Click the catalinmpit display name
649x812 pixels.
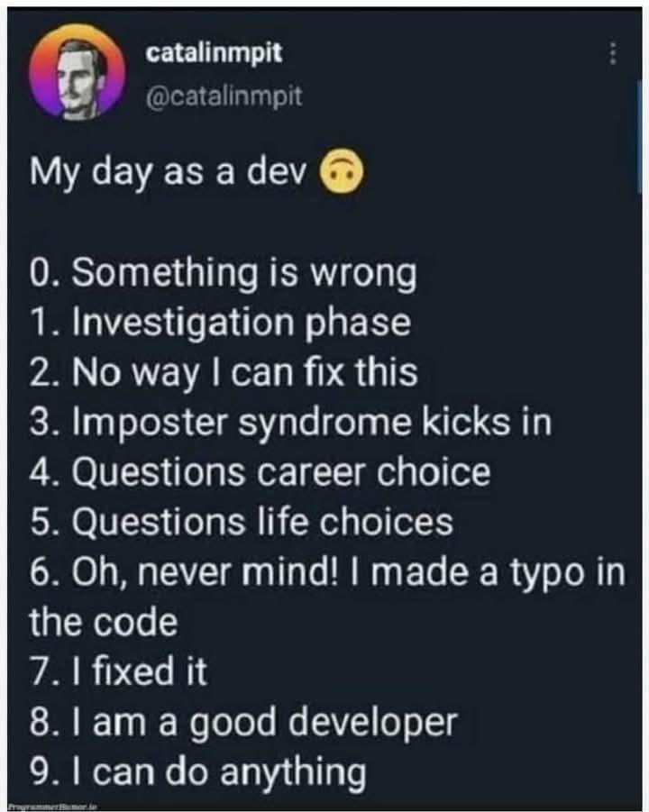215,53
